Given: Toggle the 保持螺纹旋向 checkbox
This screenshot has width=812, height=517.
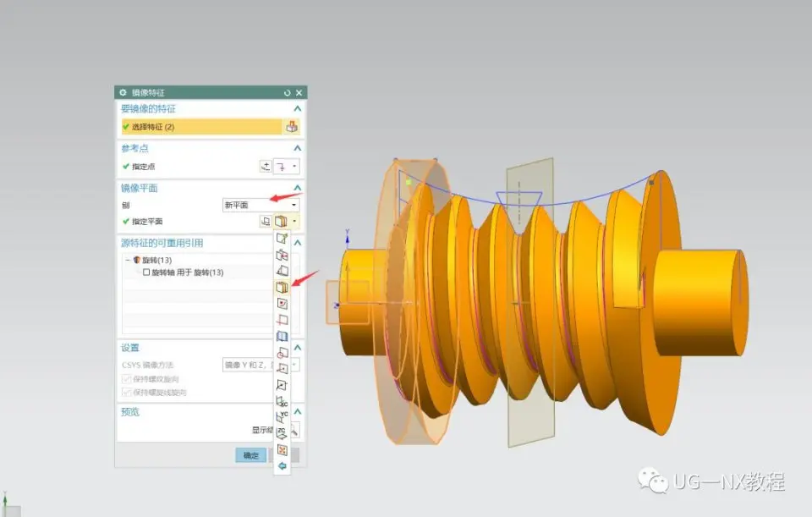Looking at the screenshot, I should point(126,379).
